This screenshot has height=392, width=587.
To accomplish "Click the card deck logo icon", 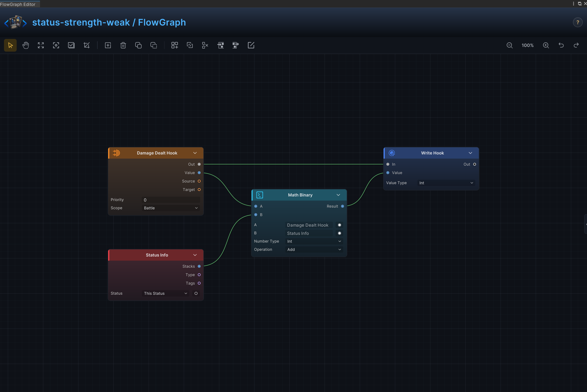I will [15, 22].
